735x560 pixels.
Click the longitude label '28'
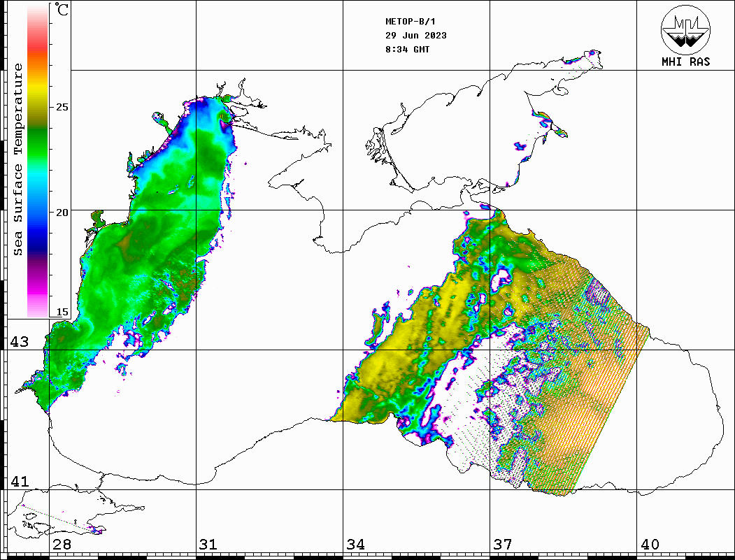point(62,544)
